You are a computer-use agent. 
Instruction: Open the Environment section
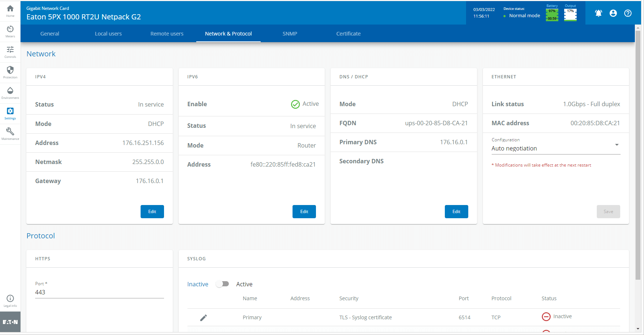pyautogui.click(x=10, y=93)
